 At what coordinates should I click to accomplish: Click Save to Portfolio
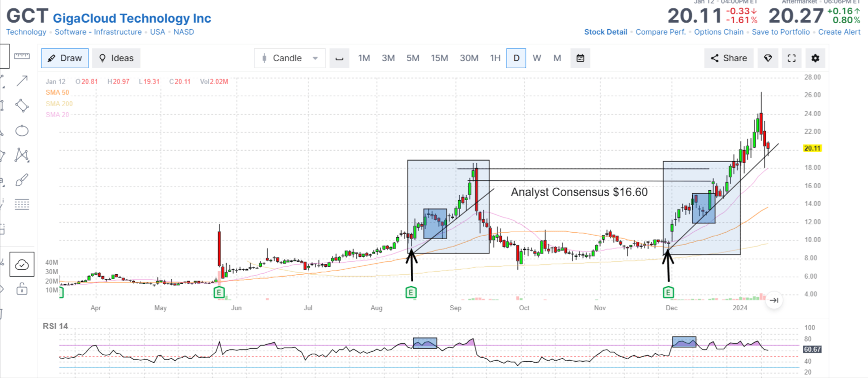pyautogui.click(x=781, y=32)
